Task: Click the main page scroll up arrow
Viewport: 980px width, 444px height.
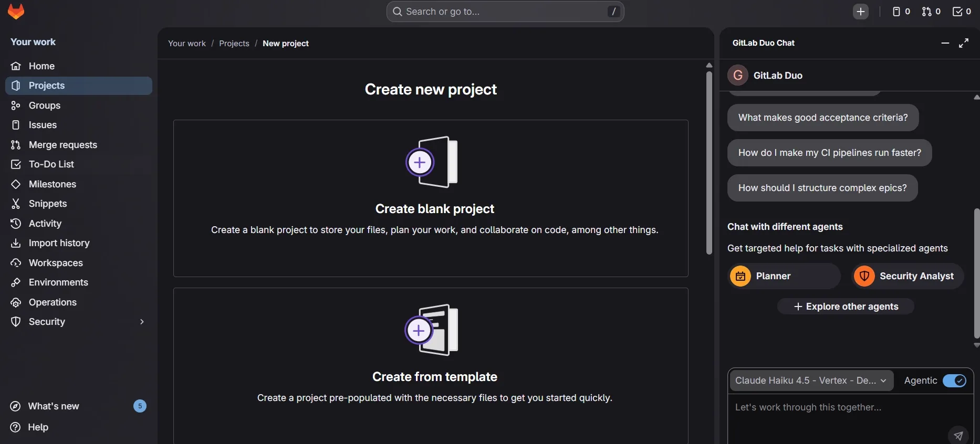Action: tap(709, 65)
